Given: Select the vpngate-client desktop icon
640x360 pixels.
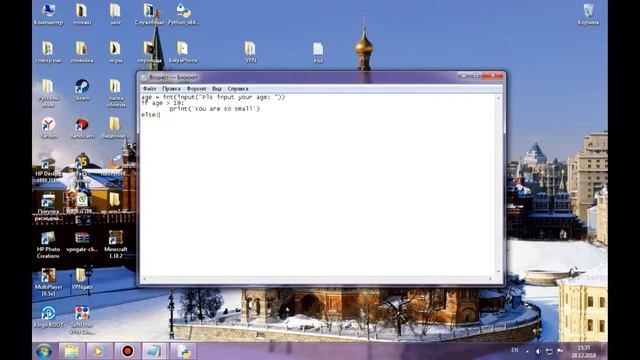Looking at the screenshot, I should click(82, 242).
